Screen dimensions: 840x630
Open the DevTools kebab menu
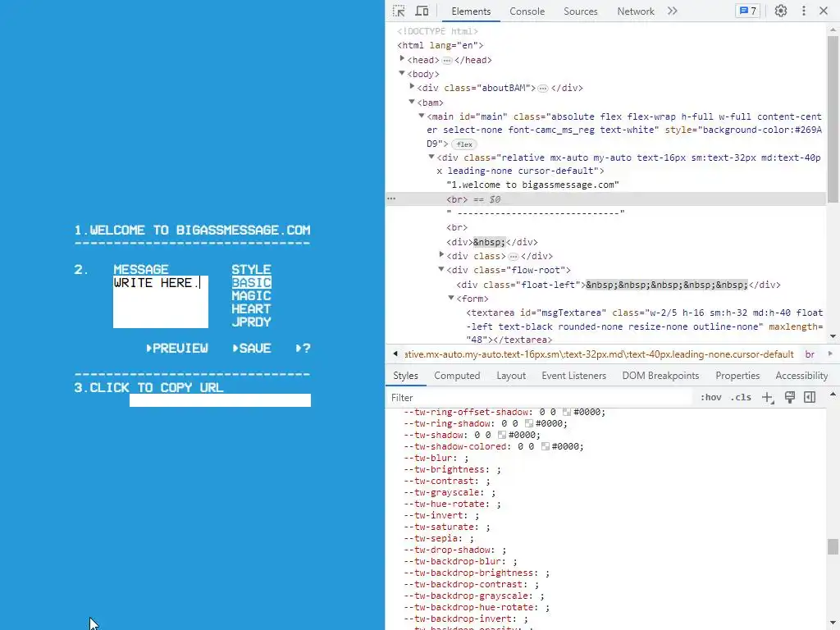pyautogui.click(x=804, y=11)
